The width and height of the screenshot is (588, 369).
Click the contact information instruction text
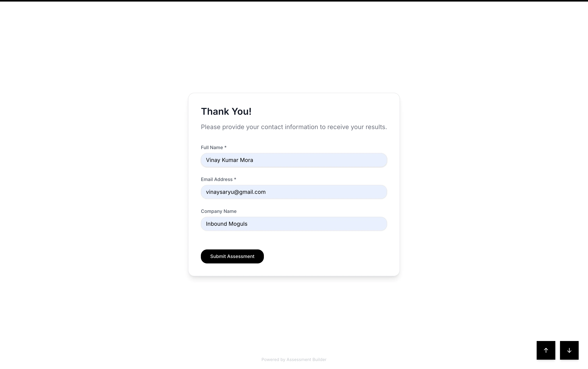click(294, 127)
